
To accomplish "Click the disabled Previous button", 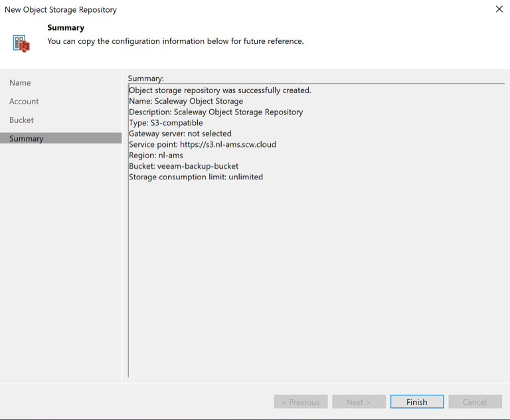I will click(x=301, y=402).
